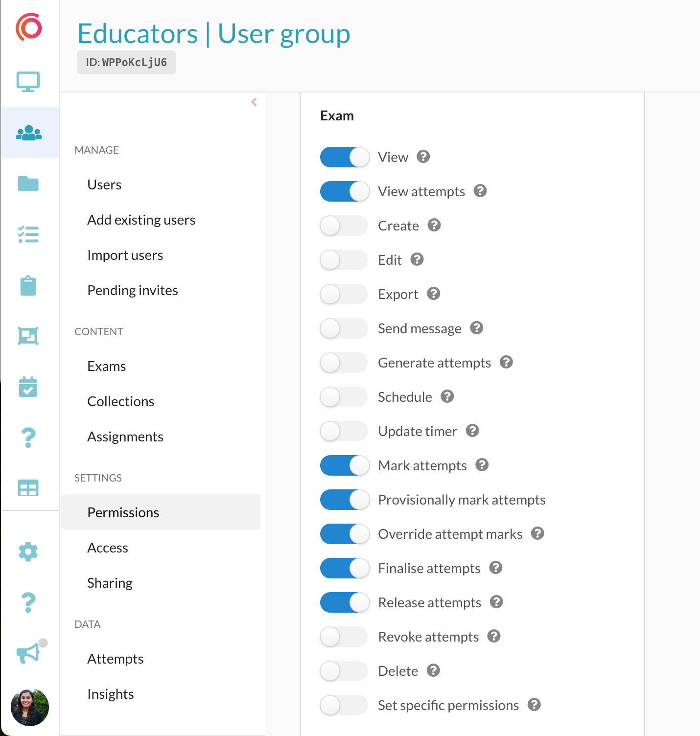Show help for Release attempts permission
Viewport: 700px width, 736px height.
click(497, 602)
